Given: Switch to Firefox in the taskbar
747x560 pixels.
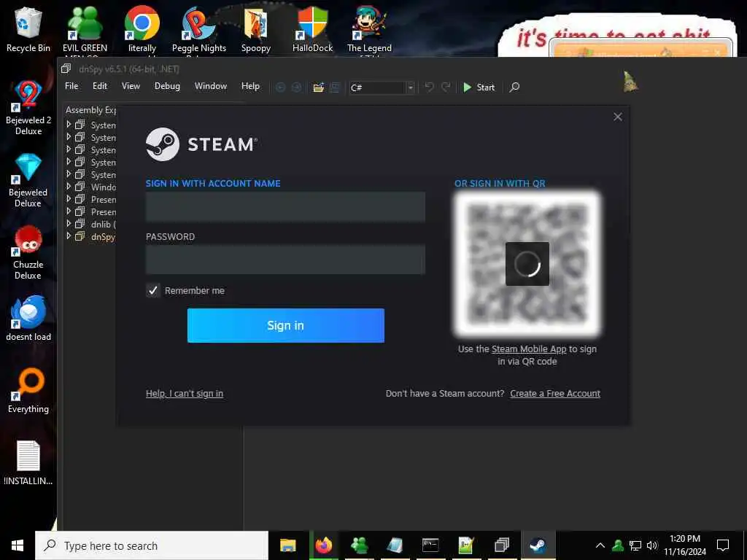Looking at the screenshot, I should click(x=323, y=545).
